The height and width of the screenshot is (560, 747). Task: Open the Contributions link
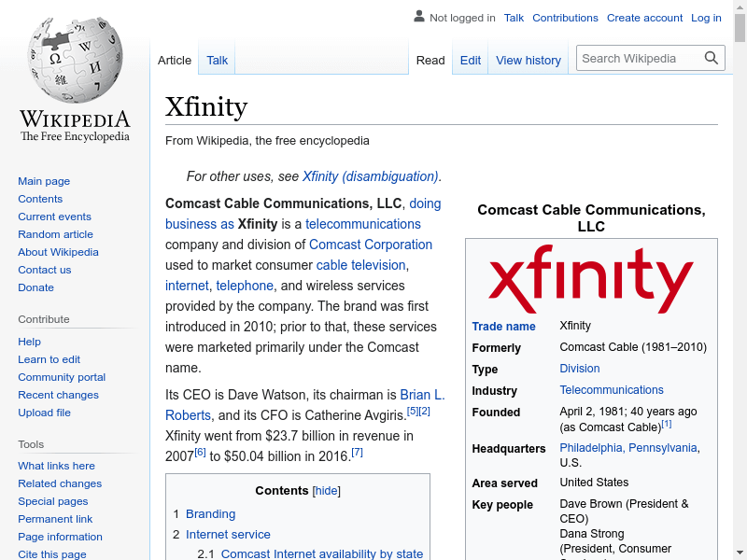click(x=565, y=18)
